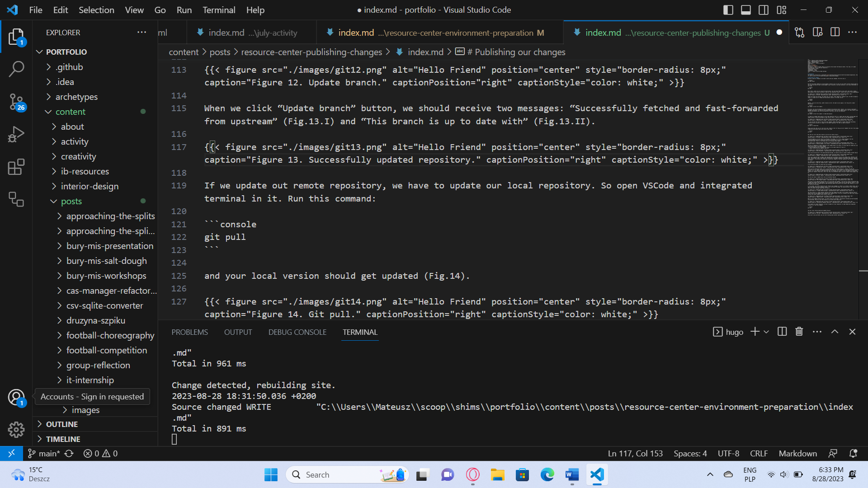Open Source Control view with 26 changes
Viewport: 868px width, 488px height.
pos(16,102)
